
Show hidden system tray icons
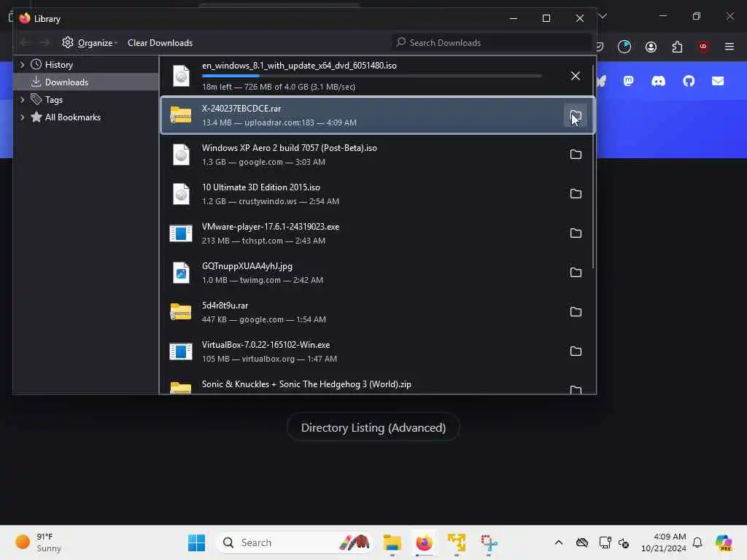559,542
